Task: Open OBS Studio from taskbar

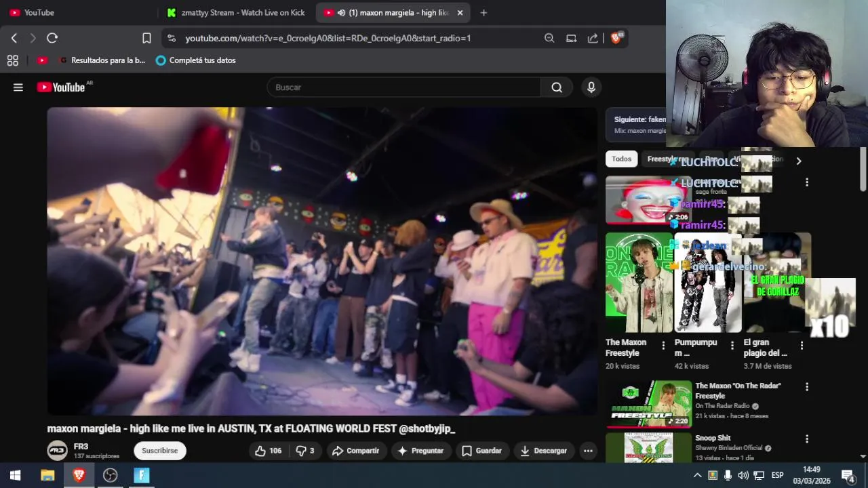Action: click(110, 475)
